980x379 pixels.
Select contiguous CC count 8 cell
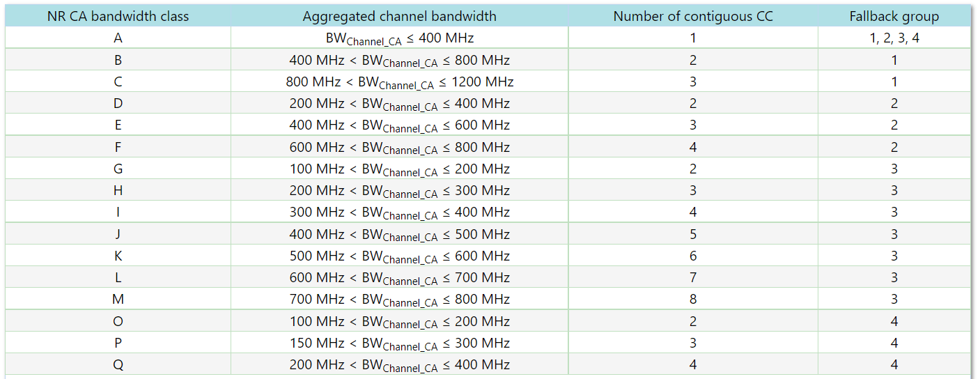coord(693,300)
